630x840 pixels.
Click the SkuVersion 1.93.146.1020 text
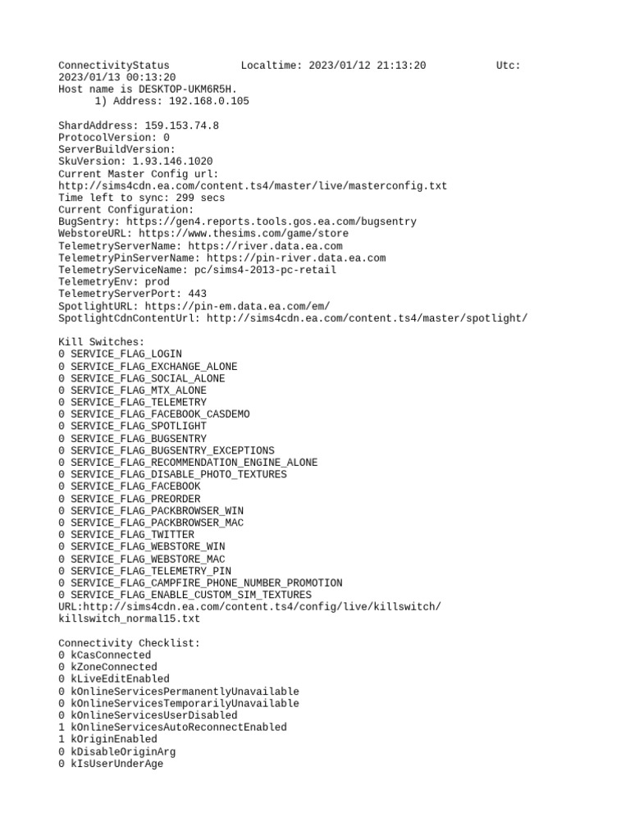point(172,162)
